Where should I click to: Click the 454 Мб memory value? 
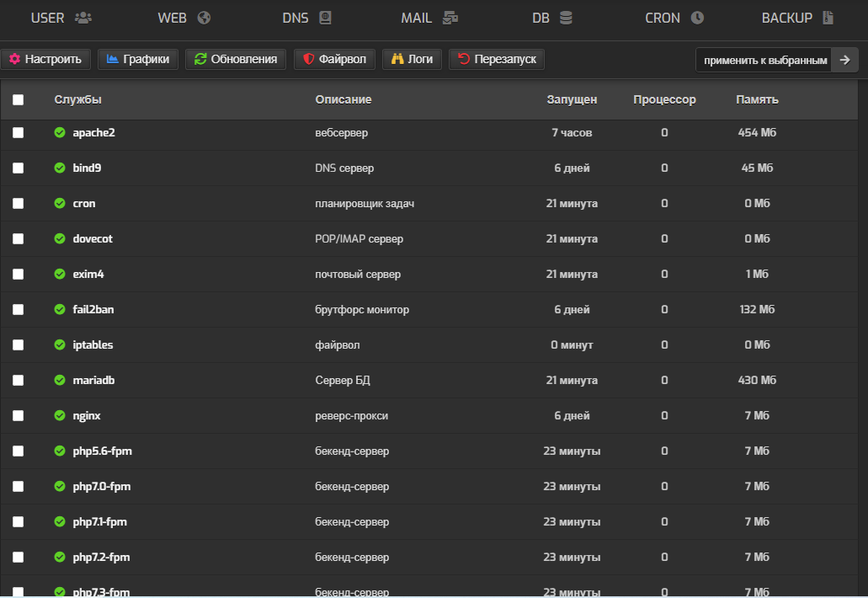click(x=757, y=133)
